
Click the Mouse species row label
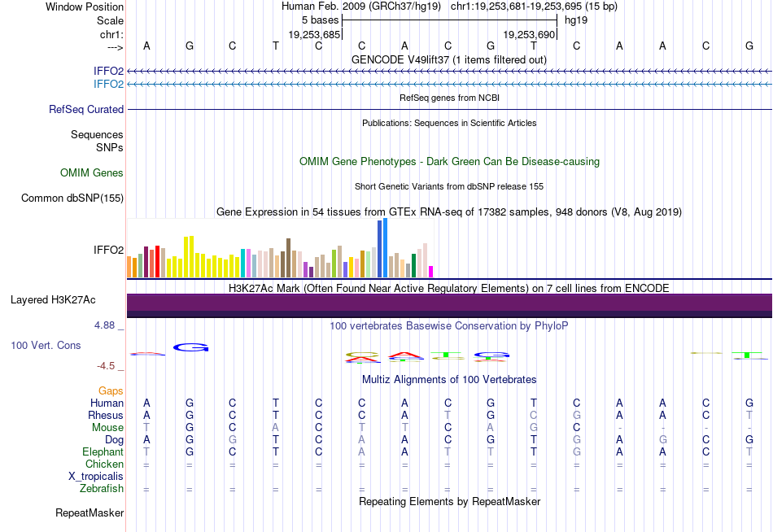click(x=107, y=428)
